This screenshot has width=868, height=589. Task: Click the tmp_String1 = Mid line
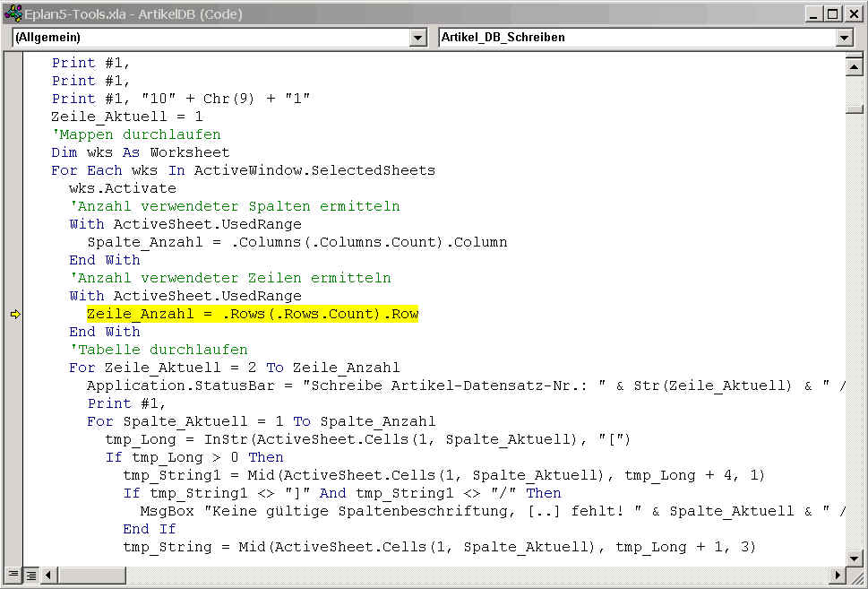coord(444,475)
